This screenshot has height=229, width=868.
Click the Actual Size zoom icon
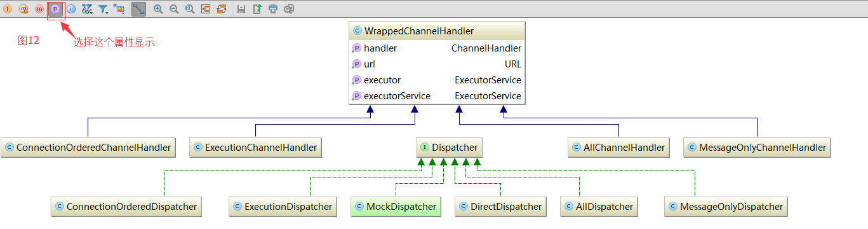coord(190,9)
